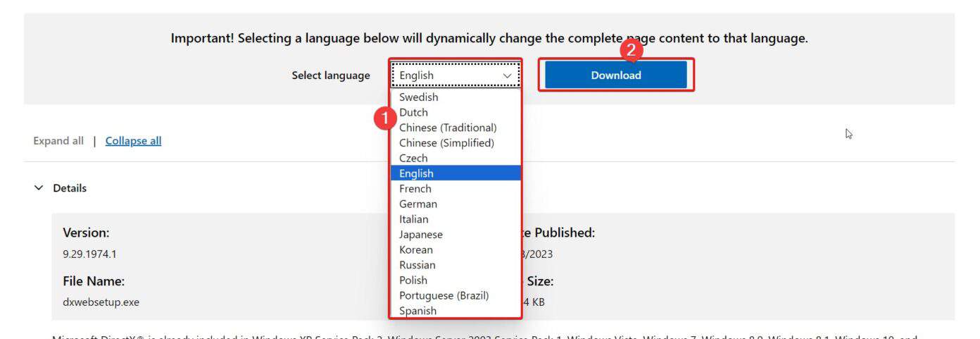Choose Japanese from the dropdown
The height and width of the screenshot is (339, 980).
(421, 235)
